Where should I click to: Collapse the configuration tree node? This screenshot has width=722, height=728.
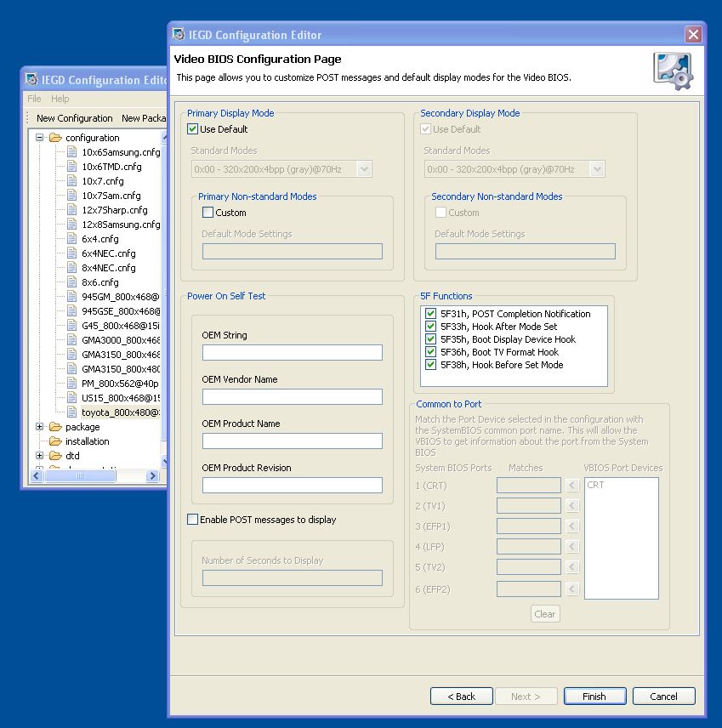[39, 138]
